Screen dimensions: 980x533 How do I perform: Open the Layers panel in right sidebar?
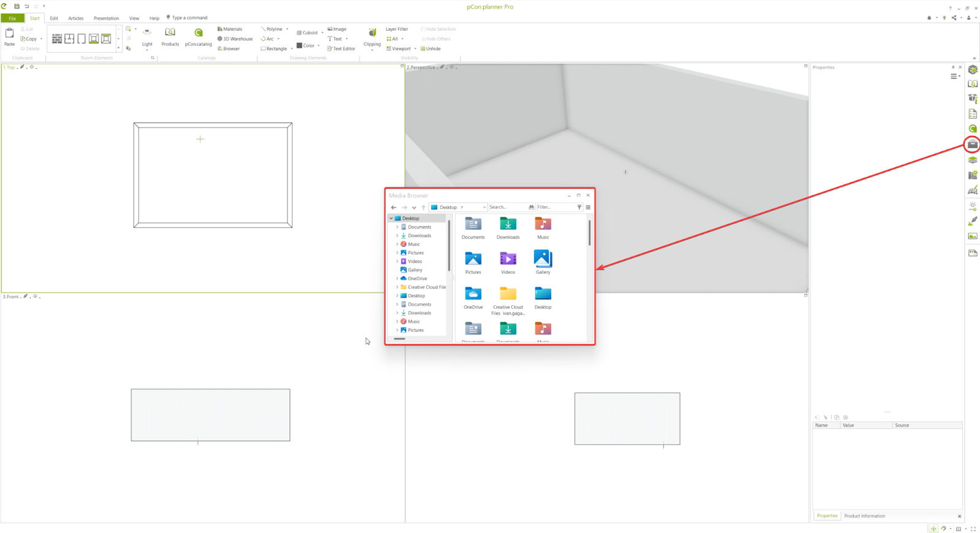point(973,160)
